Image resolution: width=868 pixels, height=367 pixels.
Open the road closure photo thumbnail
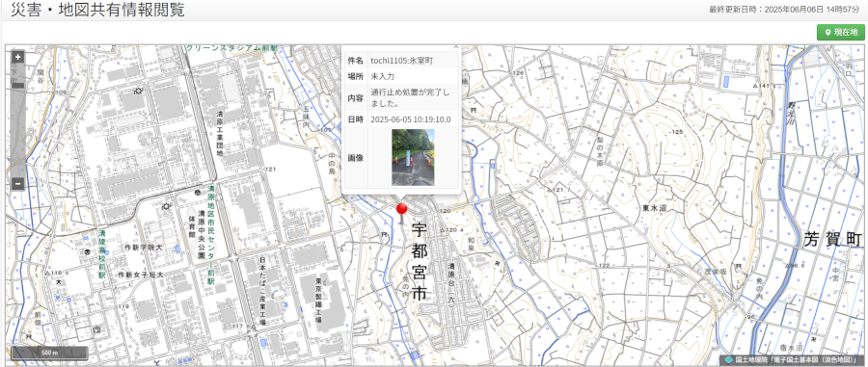pos(413,158)
